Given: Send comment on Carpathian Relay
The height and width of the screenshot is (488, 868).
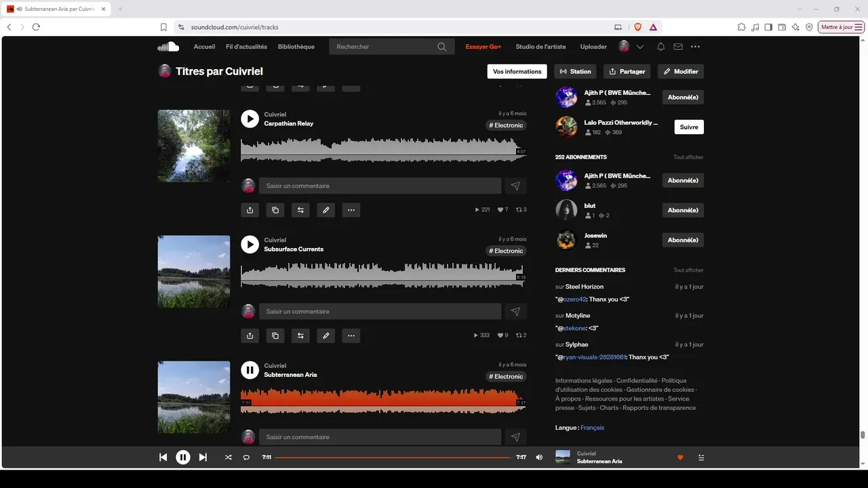Looking at the screenshot, I should coord(515,186).
